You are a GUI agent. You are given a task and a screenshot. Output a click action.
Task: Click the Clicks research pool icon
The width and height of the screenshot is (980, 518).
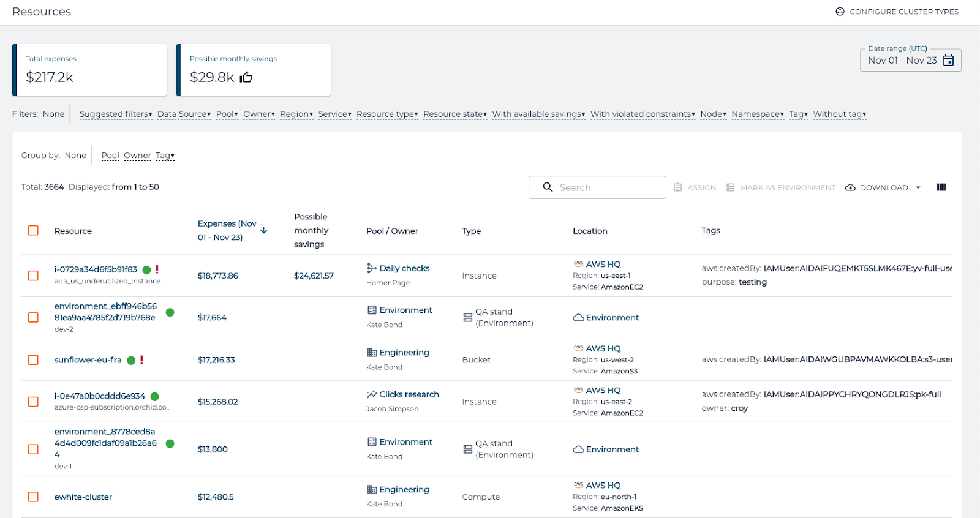click(x=371, y=394)
